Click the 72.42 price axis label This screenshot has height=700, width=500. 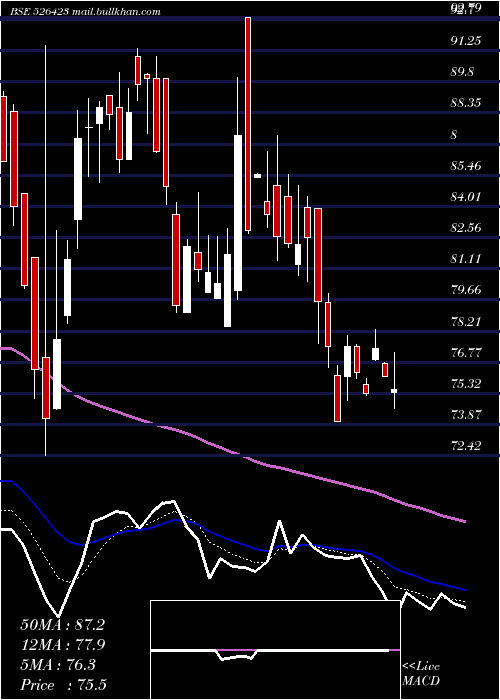(x=467, y=446)
